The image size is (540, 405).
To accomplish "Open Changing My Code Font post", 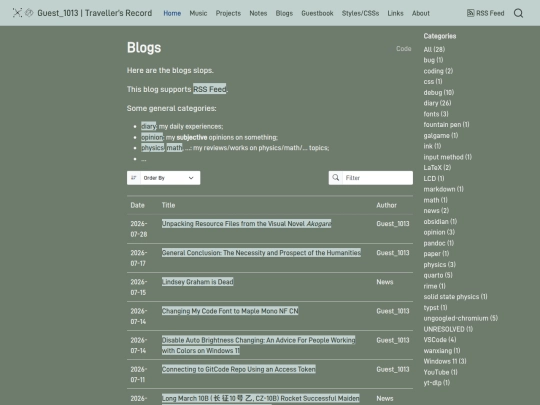I will pos(230,311).
